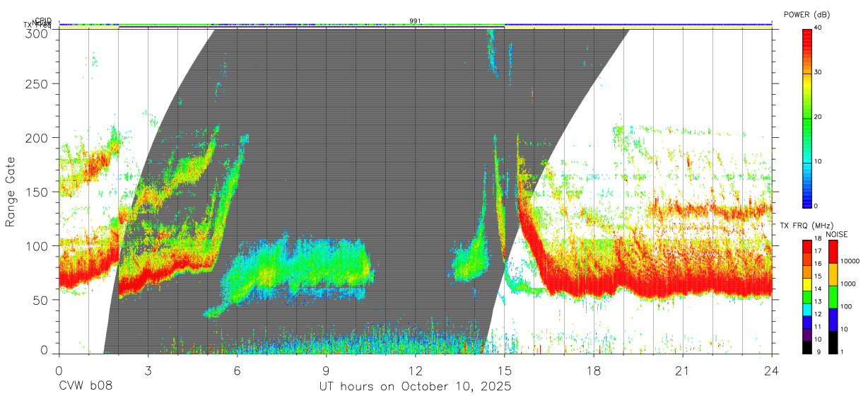Viewport: 868px width, 401px height.
Task: Click the '24' UT hour tick label
Action: point(772,370)
